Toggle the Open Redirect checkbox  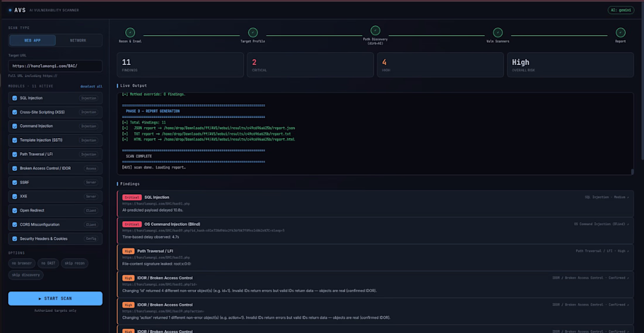pos(15,211)
